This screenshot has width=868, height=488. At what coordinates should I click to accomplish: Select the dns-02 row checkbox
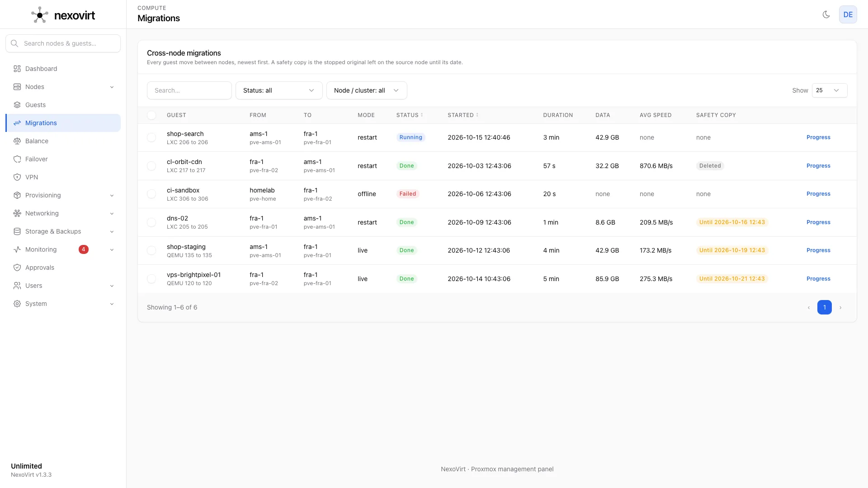(151, 222)
